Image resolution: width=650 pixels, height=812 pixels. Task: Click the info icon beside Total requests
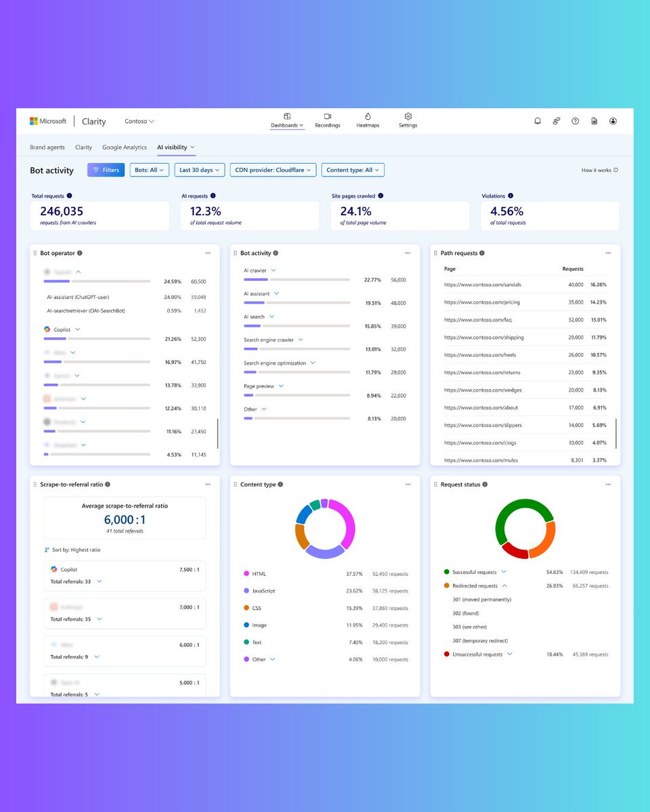70,196
